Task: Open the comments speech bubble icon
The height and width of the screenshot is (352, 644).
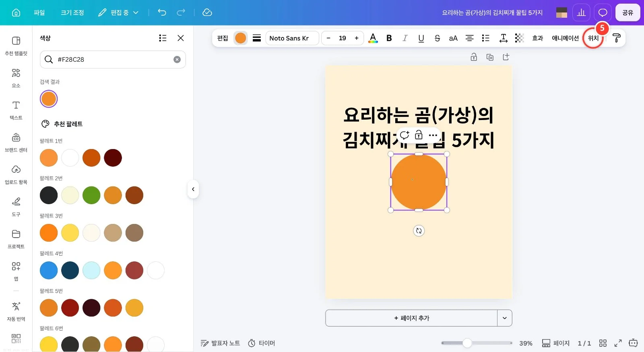Action: point(603,12)
